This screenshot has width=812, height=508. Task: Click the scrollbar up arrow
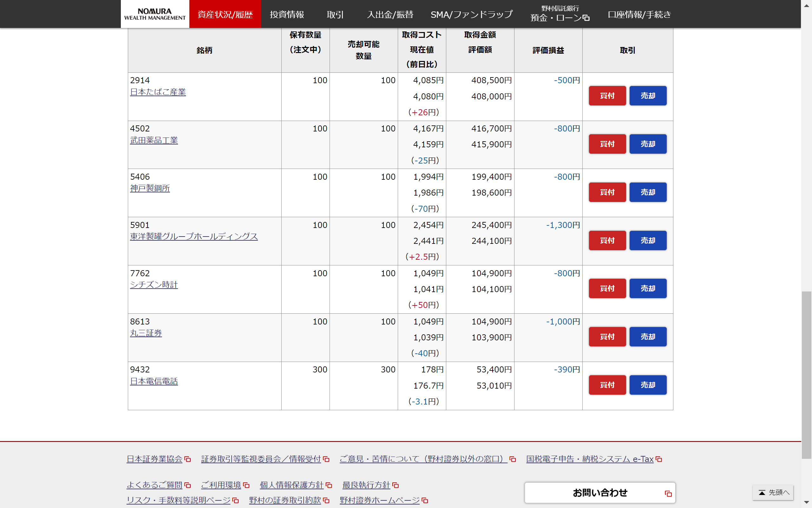click(x=807, y=5)
